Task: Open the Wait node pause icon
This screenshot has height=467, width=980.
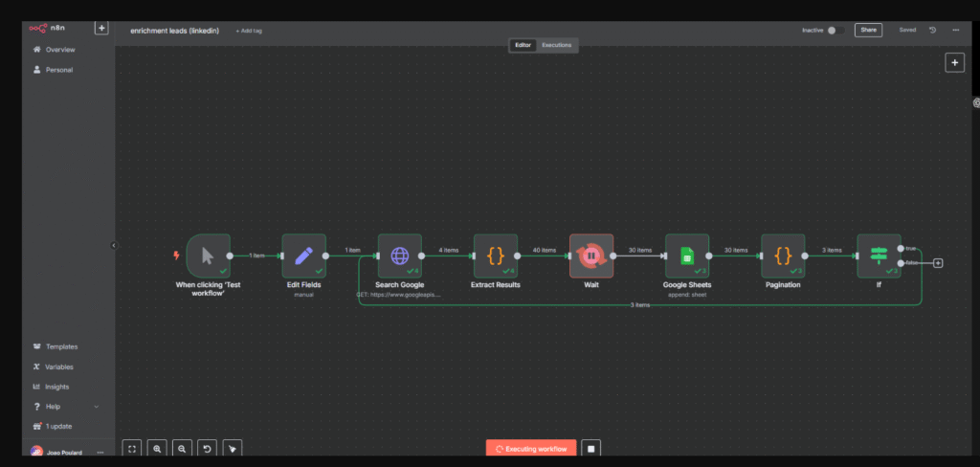Action: [590, 256]
